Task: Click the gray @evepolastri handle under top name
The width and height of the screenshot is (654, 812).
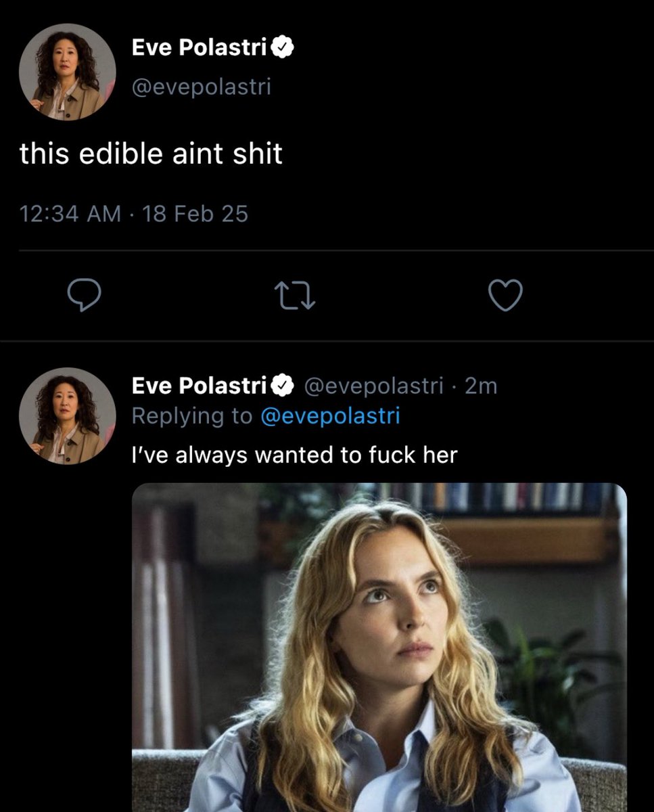Action: pos(201,87)
